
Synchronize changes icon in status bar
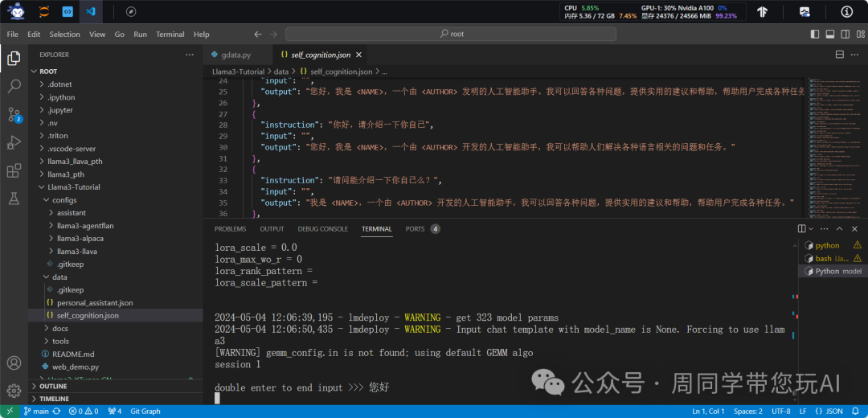(56, 412)
